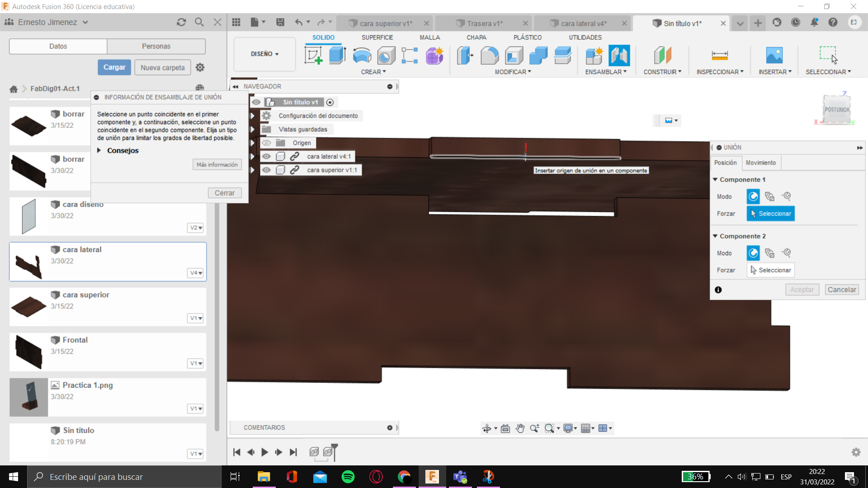Image resolution: width=868 pixels, height=488 pixels.
Task: Select the Revolve tool icon
Action: (x=362, y=55)
